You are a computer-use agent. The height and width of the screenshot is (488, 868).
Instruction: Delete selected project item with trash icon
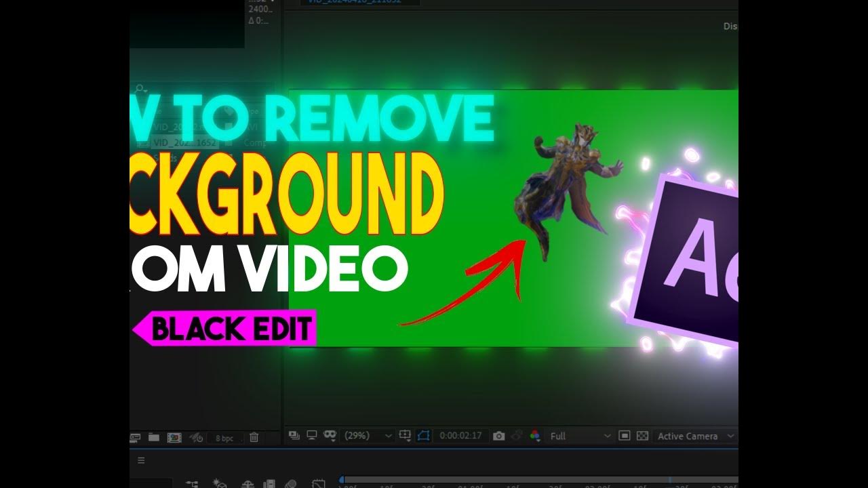(254, 438)
